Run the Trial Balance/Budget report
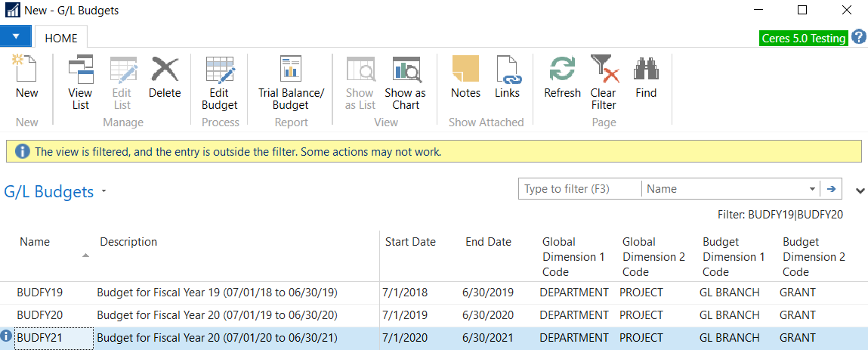The width and height of the screenshot is (868, 350). 291,82
